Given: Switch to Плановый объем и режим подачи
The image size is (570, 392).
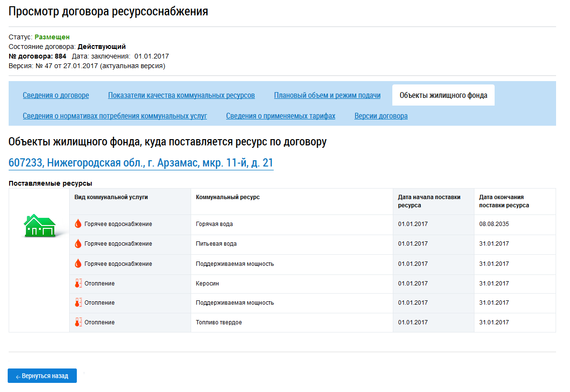Looking at the screenshot, I should coord(327,95).
